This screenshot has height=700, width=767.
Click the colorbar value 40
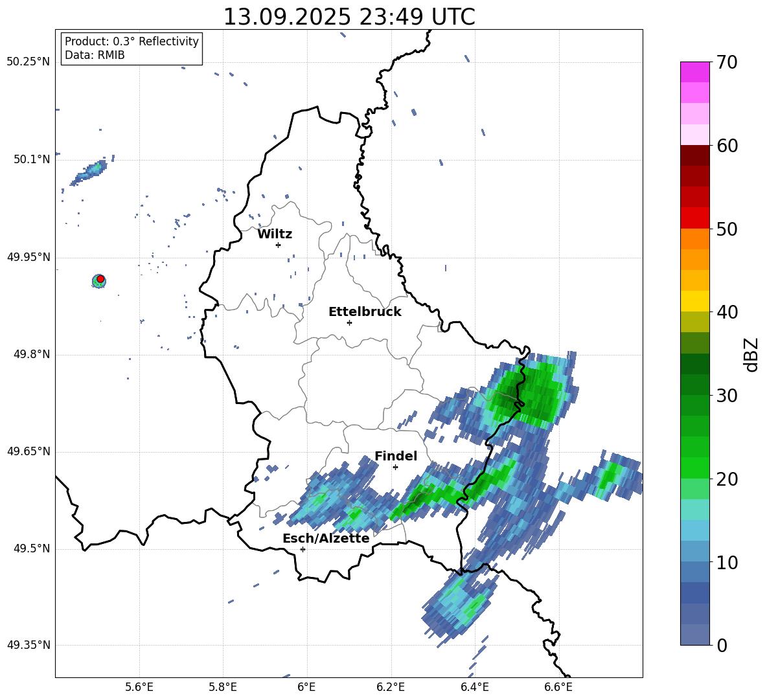[727, 312]
